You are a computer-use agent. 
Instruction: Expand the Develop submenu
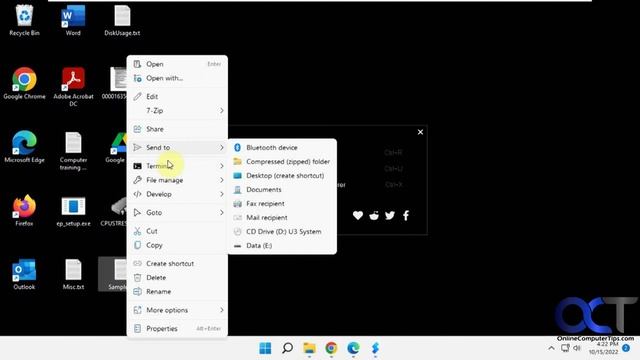click(x=177, y=194)
